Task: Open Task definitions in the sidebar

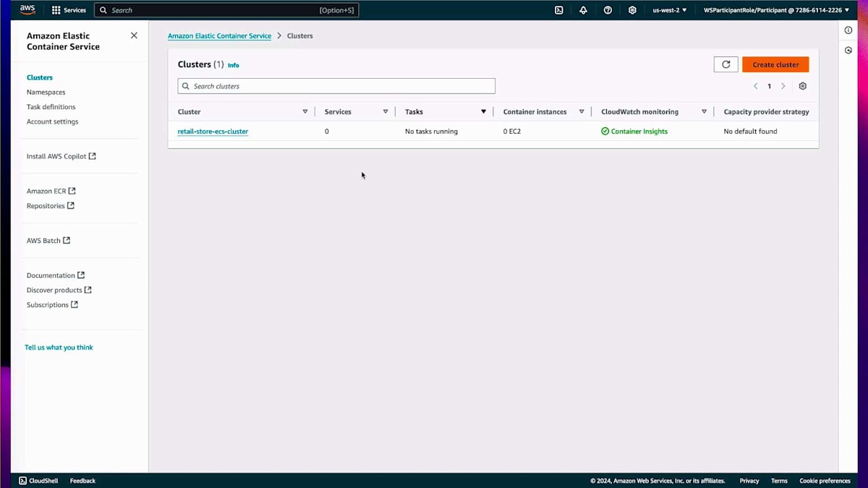Action: 51,107
